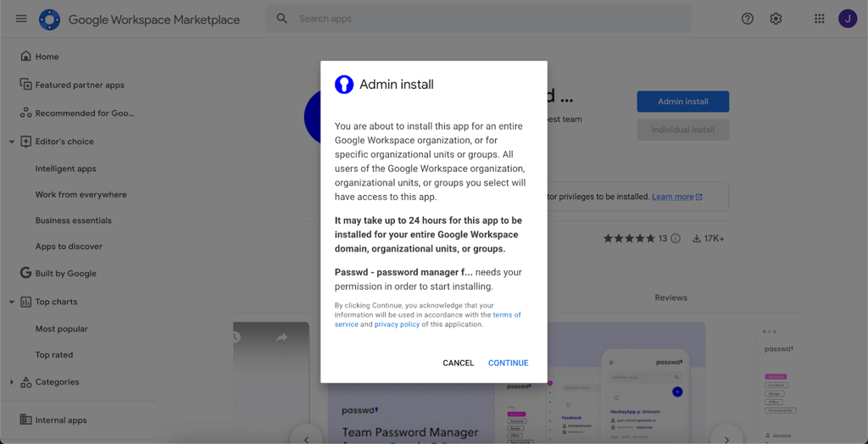The width and height of the screenshot is (868, 444).
Task: Click the Google G icon
Action: tap(25, 273)
